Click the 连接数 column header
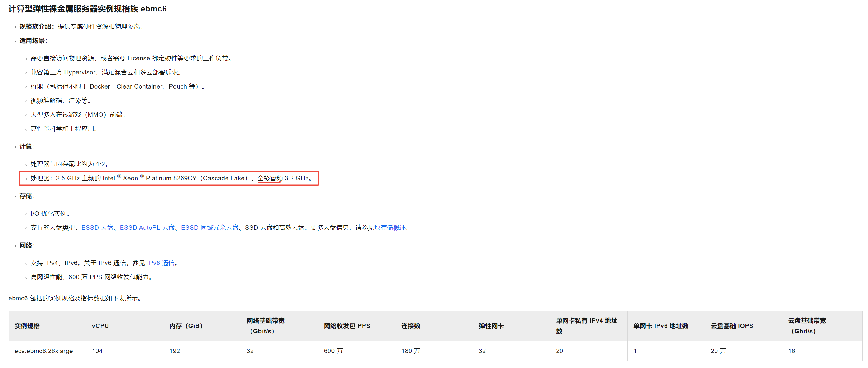Image resolution: width=868 pixels, height=368 pixels. 411,326
